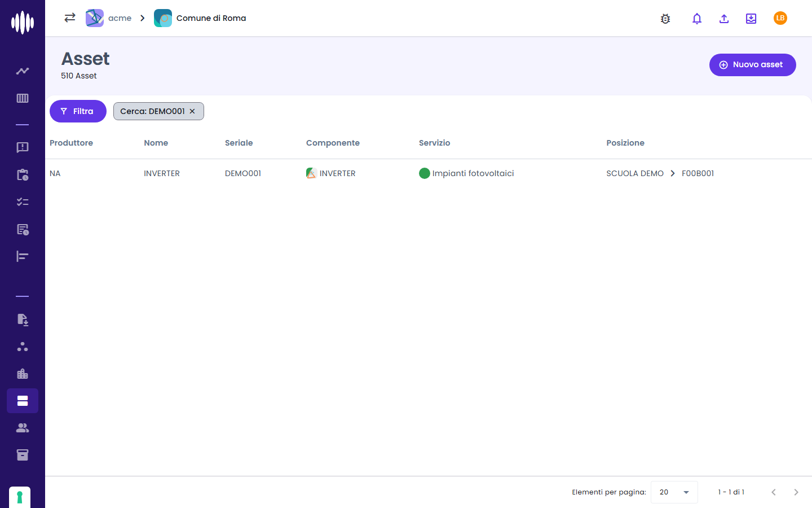Click the SCUOLA DEMO position text
The image size is (812, 508).
[635, 173]
